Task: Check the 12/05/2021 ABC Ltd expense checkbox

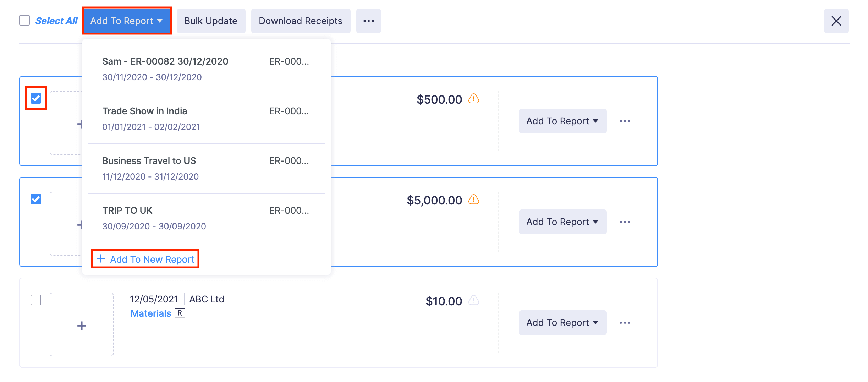Action: [x=35, y=301]
